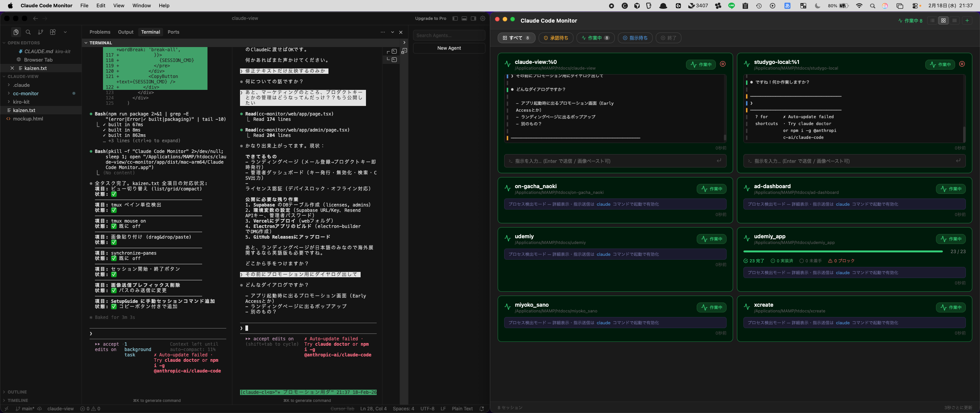The width and height of the screenshot is (980, 413).
Task: Enable the 承認待ち filter chip
Action: click(x=556, y=38)
